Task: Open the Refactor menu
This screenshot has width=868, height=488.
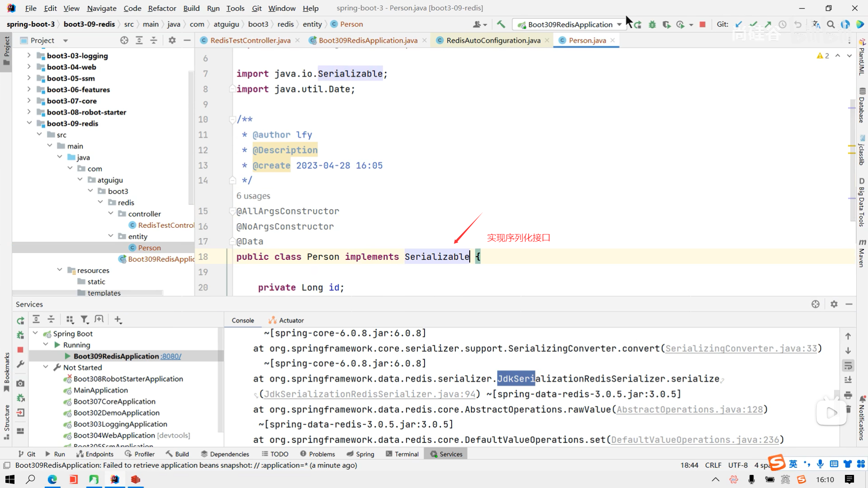Action: pyautogui.click(x=162, y=8)
